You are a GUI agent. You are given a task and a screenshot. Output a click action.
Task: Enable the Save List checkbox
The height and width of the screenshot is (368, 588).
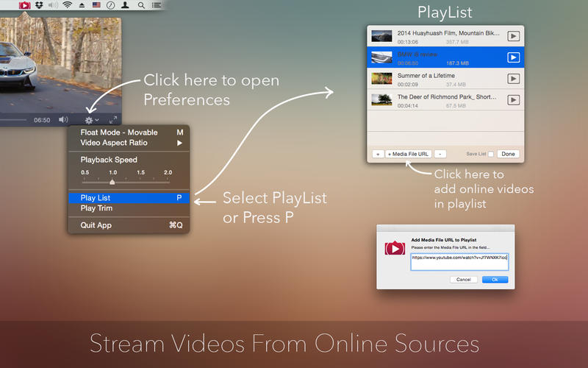tap(491, 154)
